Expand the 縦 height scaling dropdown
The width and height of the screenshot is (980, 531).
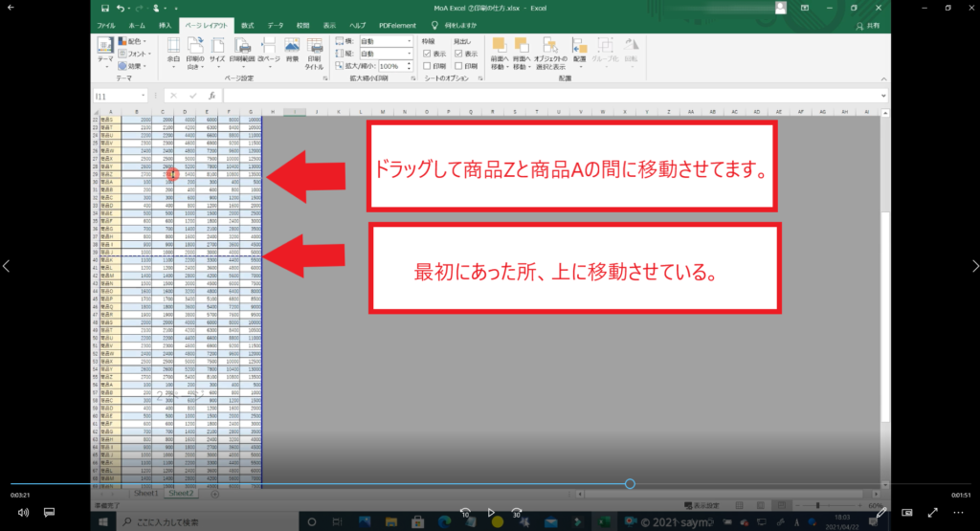coord(381,54)
